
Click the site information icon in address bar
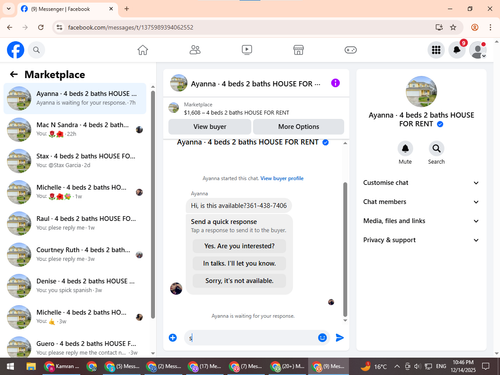pos(59,27)
